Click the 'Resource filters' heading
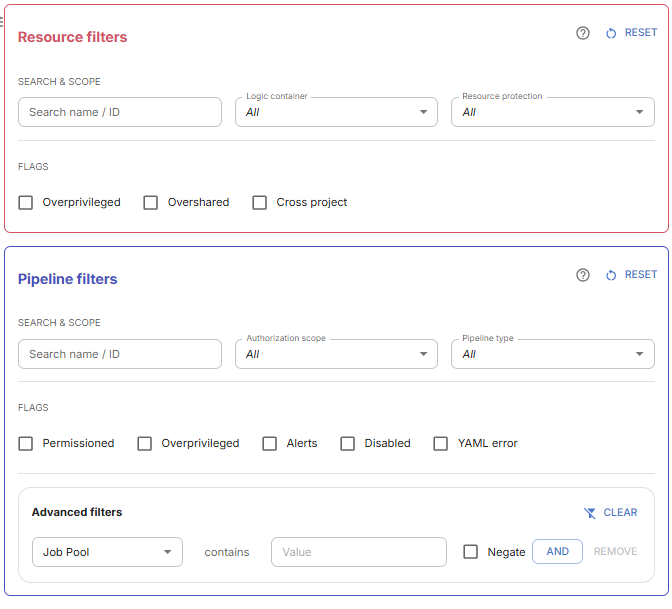 point(72,37)
